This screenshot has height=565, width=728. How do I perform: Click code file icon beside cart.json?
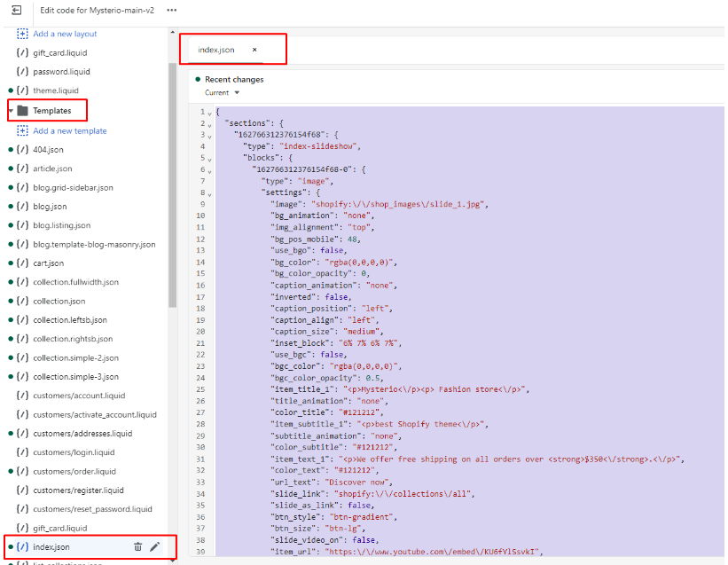22,263
